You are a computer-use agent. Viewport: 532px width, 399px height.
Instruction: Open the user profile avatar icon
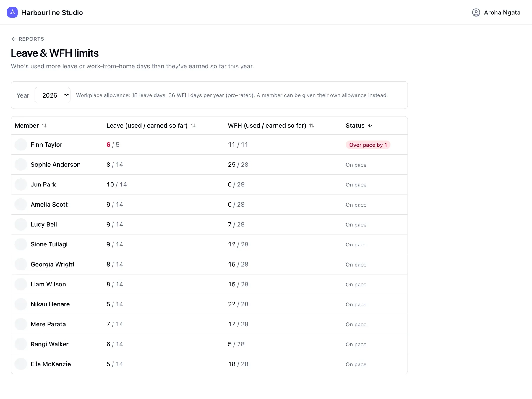pyautogui.click(x=476, y=12)
